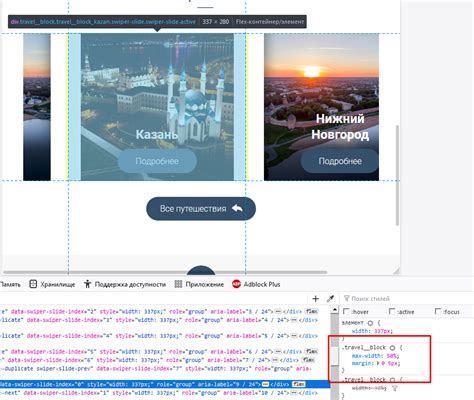Image resolution: width=474 pixels, height=400 pixels.
Task: Click the page horizontal scrollbar
Action: click(165, 272)
